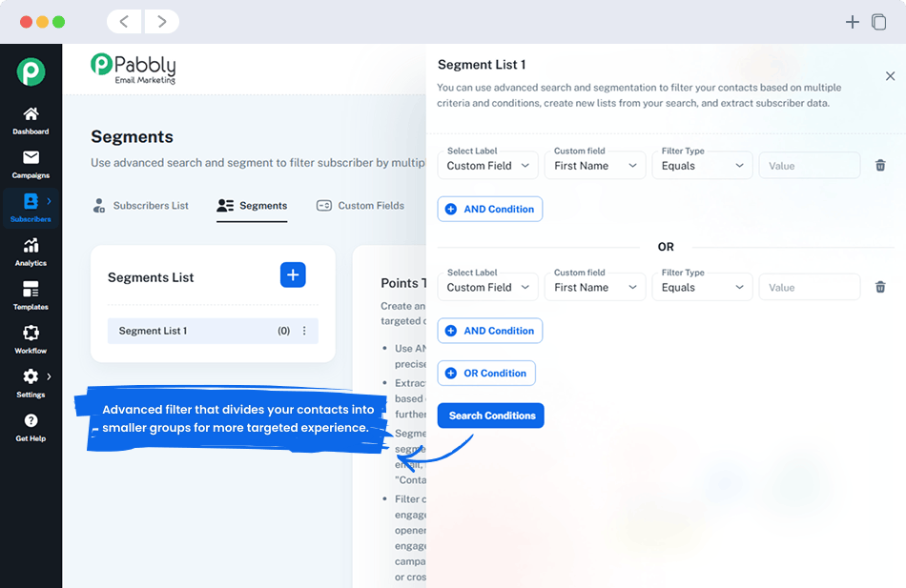Open the Select Label dropdown showing Custom Field

(x=487, y=165)
